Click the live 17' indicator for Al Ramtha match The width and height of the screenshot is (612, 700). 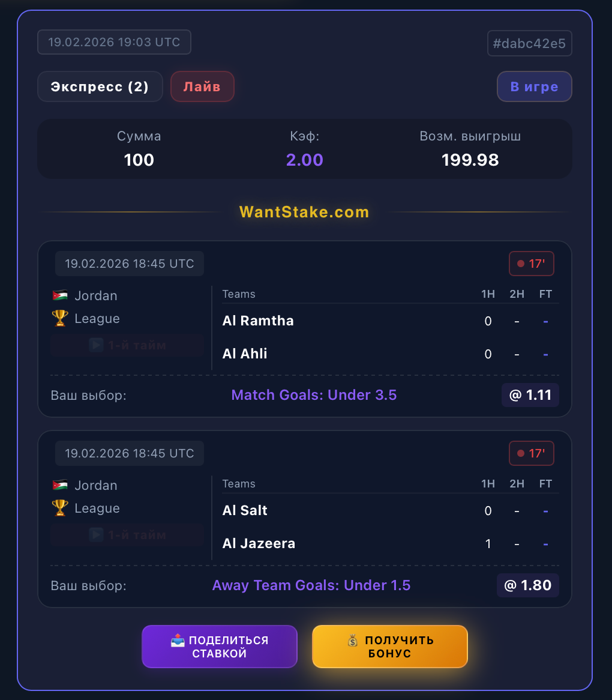pyautogui.click(x=531, y=264)
